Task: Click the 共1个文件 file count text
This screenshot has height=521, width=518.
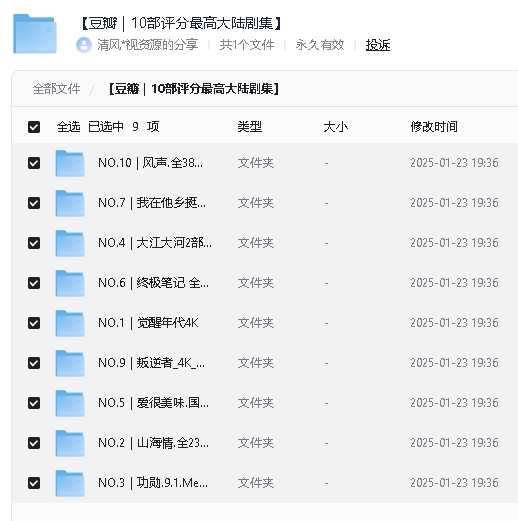Action: coord(247,45)
